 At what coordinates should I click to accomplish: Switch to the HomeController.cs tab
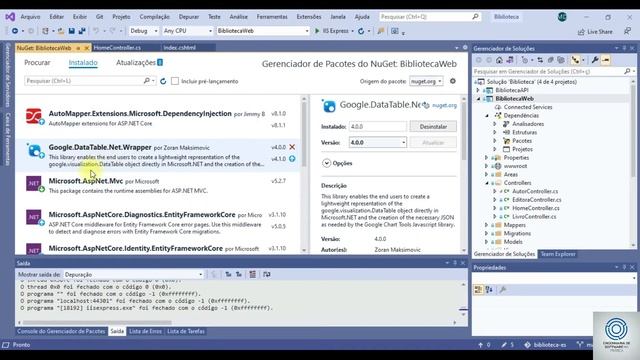(117, 48)
